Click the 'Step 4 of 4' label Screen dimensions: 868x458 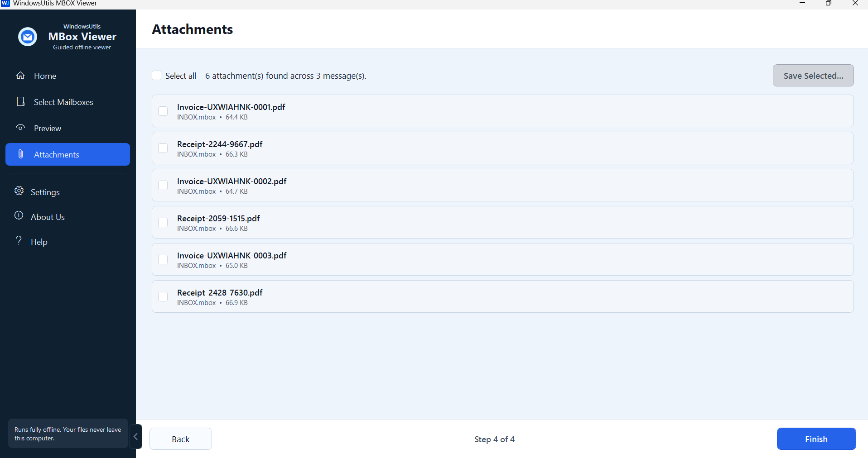494,439
